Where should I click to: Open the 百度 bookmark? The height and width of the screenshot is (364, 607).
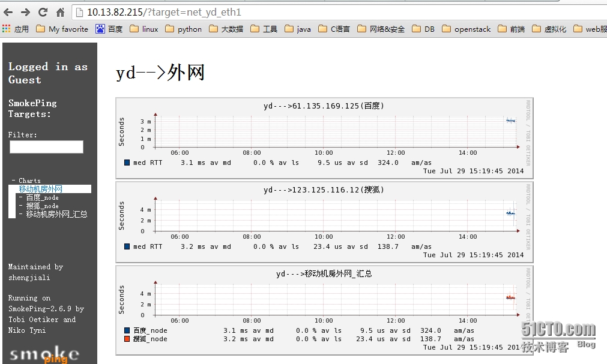coord(109,29)
